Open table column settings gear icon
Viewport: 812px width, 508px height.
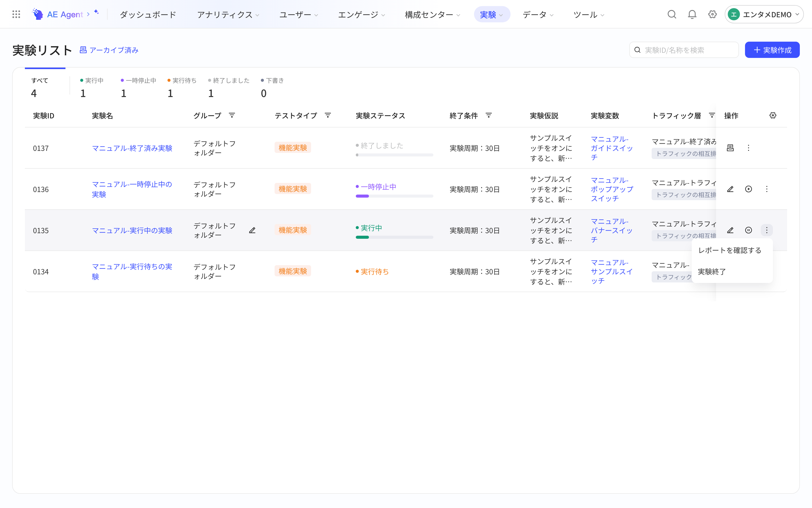pos(773,116)
